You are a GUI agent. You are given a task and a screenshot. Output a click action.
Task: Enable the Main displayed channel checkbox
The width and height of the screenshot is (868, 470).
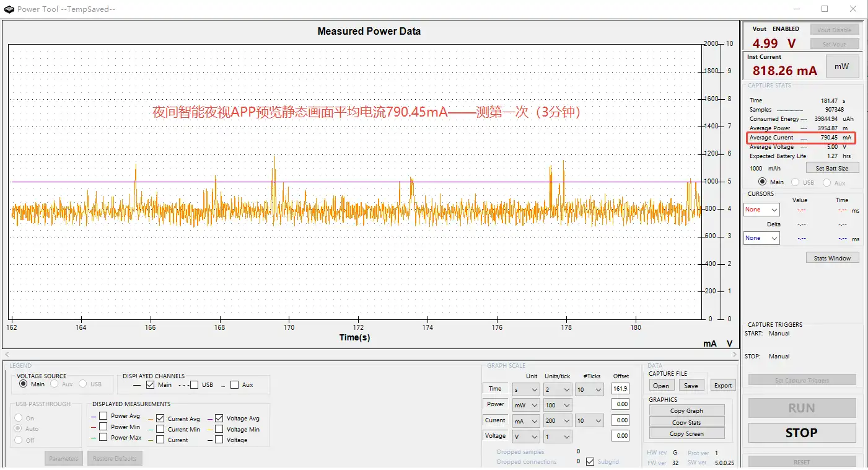(150, 384)
